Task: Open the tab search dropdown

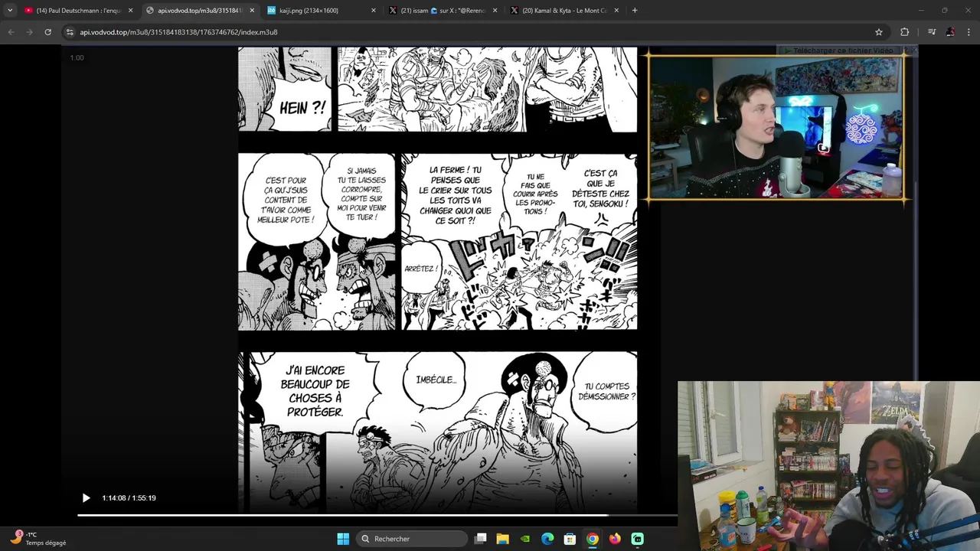Action: point(9,11)
